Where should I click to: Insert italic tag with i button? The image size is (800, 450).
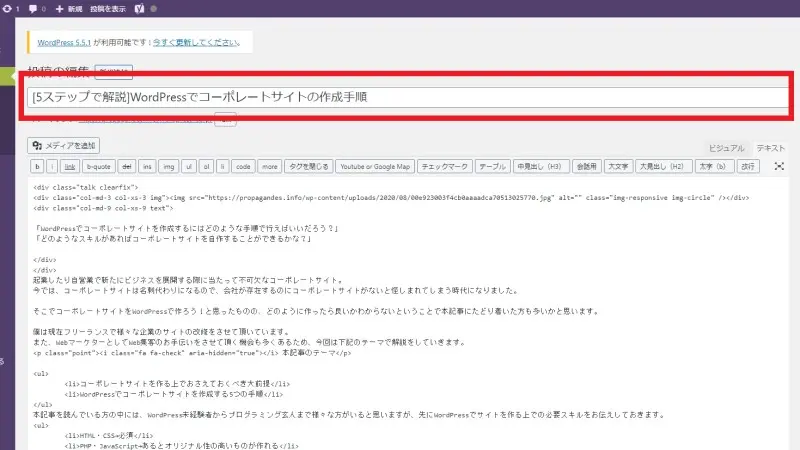click(53, 166)
